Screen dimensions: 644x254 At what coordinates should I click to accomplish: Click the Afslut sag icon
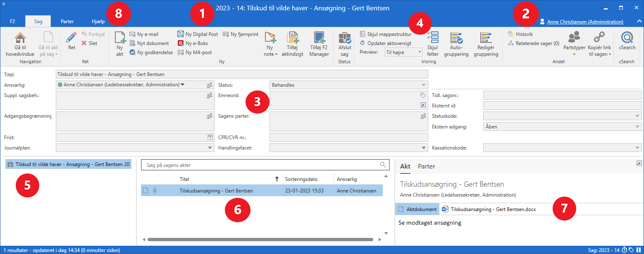pyautogui.click(x=344, y=38)
